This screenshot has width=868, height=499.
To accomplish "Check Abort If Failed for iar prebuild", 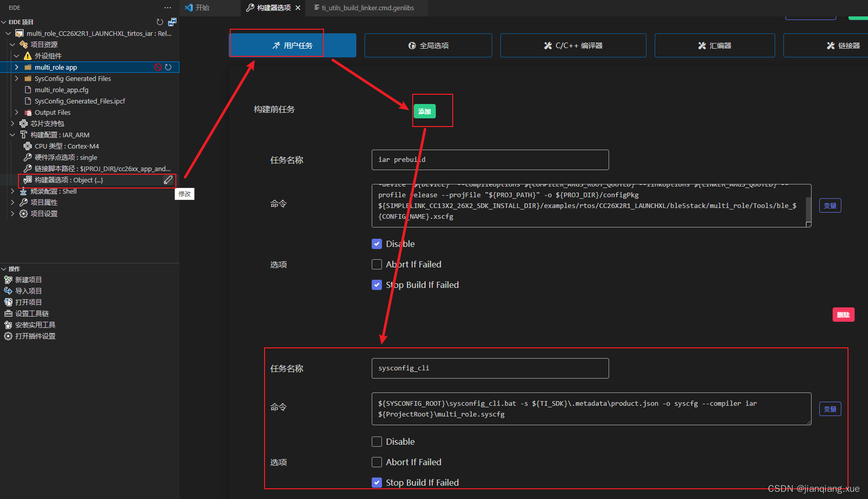I will (377, 264).
